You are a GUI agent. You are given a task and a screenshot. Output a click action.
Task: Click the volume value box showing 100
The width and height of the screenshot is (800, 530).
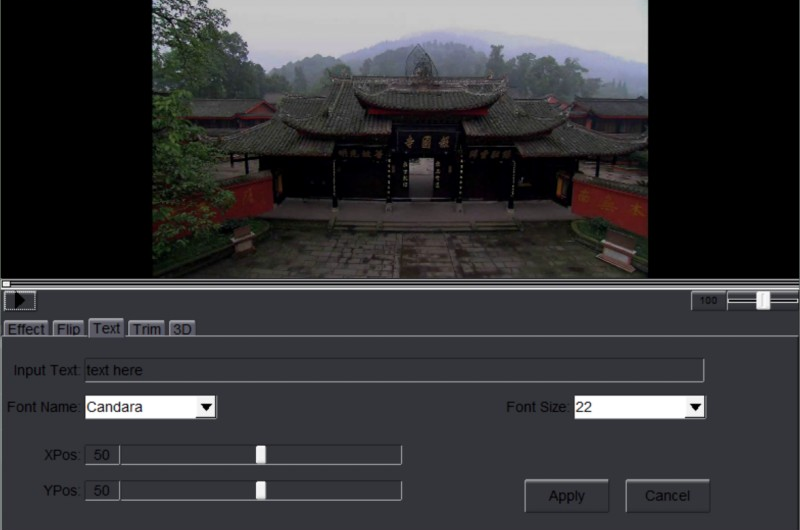point(709,300)
